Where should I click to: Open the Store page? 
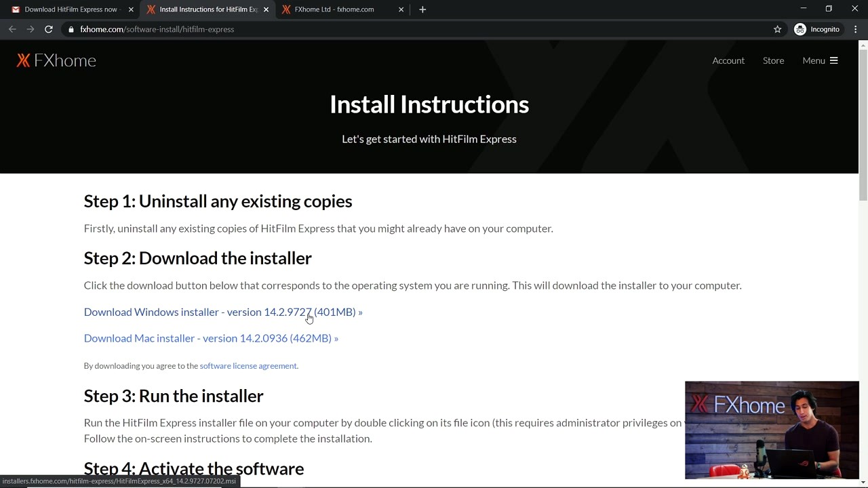774,60
